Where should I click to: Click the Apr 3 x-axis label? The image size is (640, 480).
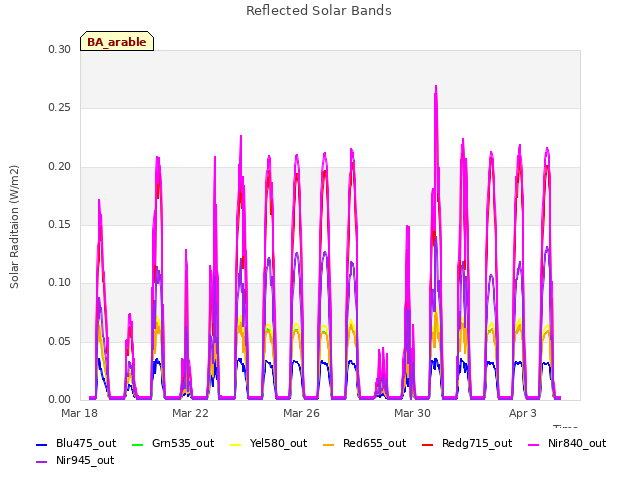click(x=523, y=413)
